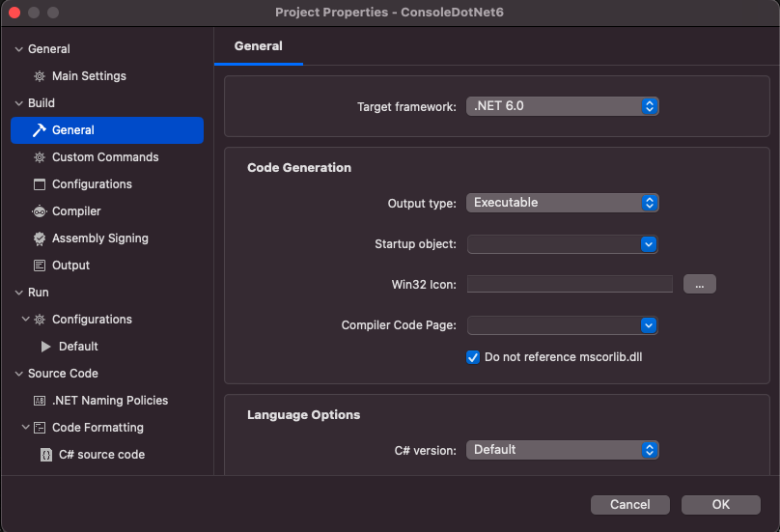Open Custom Commands via its gear icon
Image resolution: width=780 pixels, height=532 pixels.
click(x=40, y=157)
